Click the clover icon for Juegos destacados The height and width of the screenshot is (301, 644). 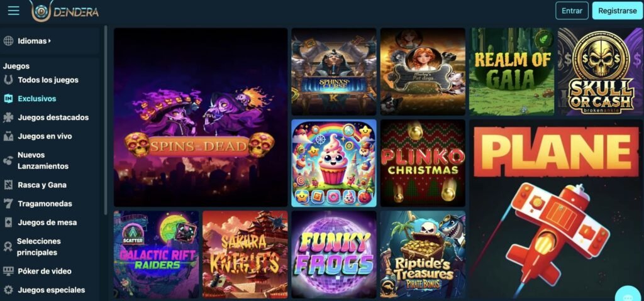point(8,118)
